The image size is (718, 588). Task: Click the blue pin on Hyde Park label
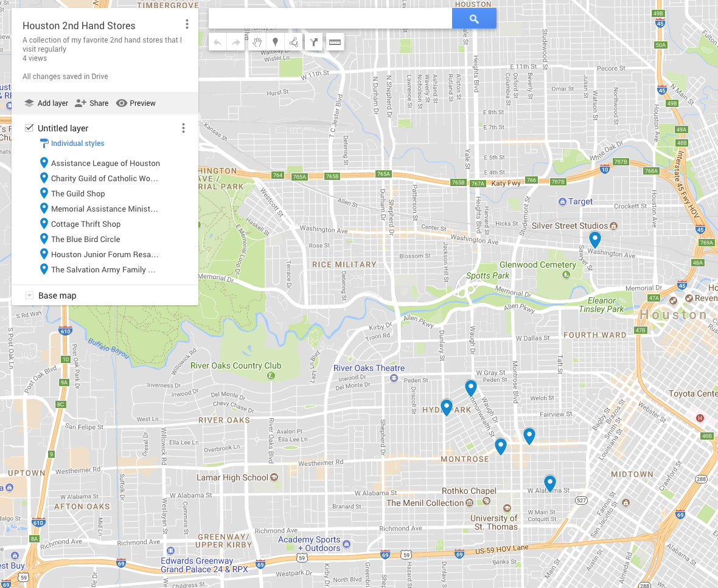point(447,407)
